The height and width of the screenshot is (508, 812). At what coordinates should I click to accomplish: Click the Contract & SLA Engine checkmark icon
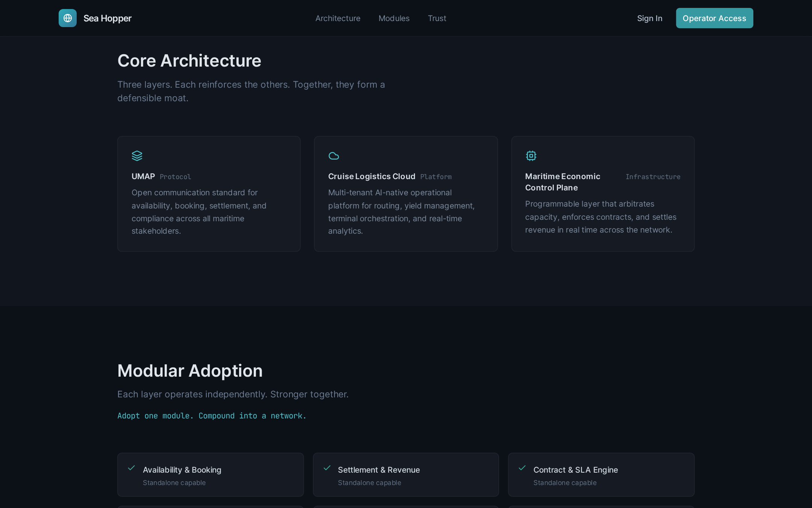point(522,468)
